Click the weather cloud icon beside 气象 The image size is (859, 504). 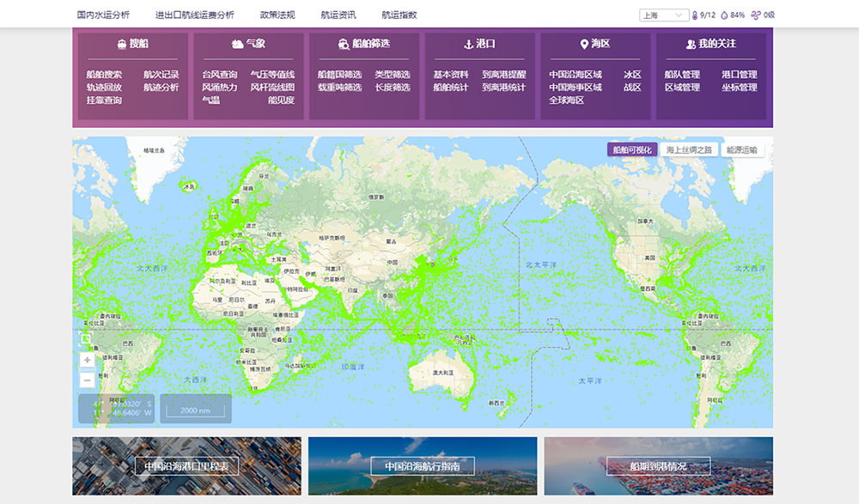237,44
